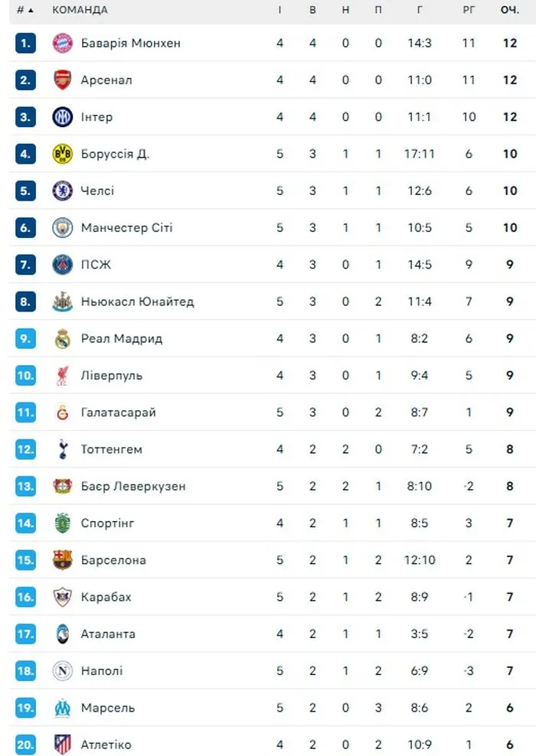Click the Barcelona club crest
The image size is (536, 756).
pos(62,560)
